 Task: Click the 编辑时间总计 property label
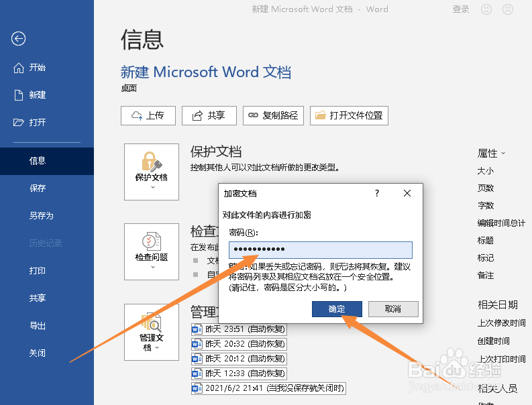coord(501,223)
